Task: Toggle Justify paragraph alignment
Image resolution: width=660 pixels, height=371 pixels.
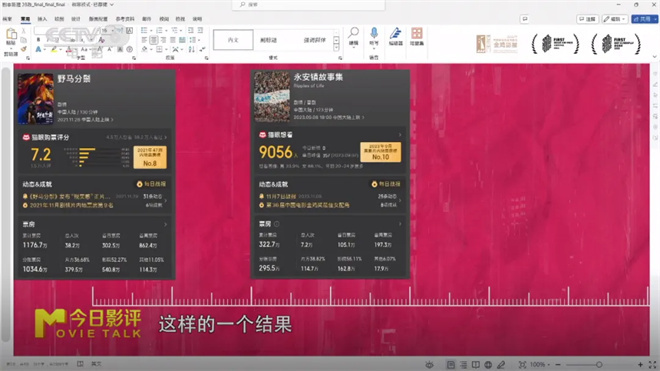Action: pos(173,40)
